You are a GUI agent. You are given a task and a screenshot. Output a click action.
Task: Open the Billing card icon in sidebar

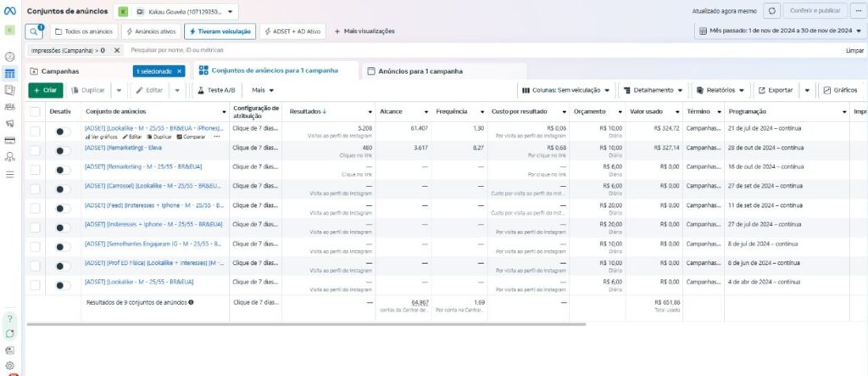(9, 140)
